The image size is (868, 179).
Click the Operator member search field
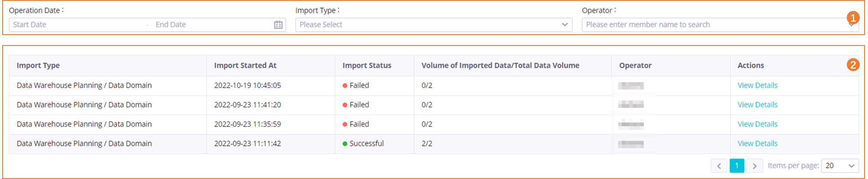coord(712,25)
